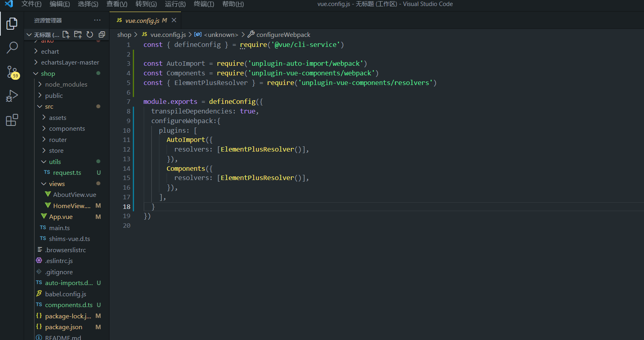The height and width of the screenshot is (340, 644).
Task: Open the 帮助(H) menu
Action: [x=233, y=4]
